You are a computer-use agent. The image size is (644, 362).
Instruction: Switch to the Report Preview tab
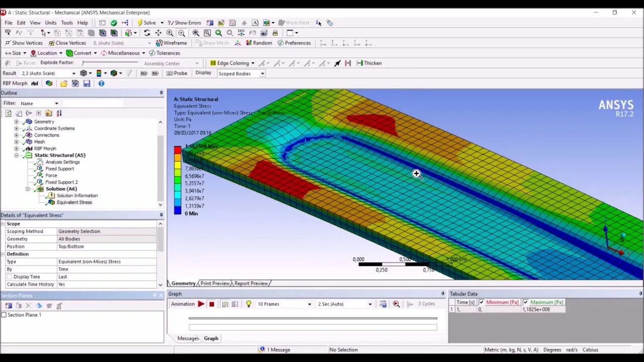(x=251, y=284)
